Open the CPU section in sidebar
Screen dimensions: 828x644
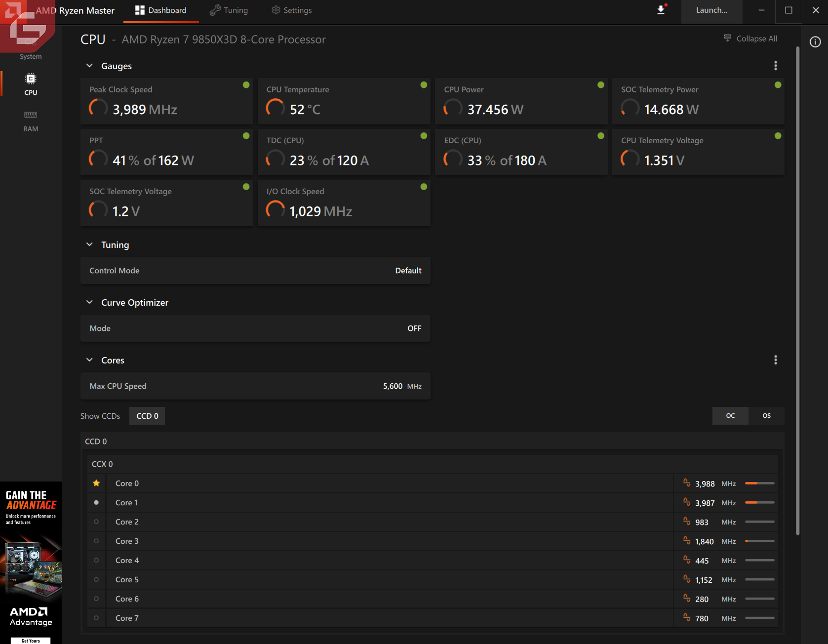point(31,84)
